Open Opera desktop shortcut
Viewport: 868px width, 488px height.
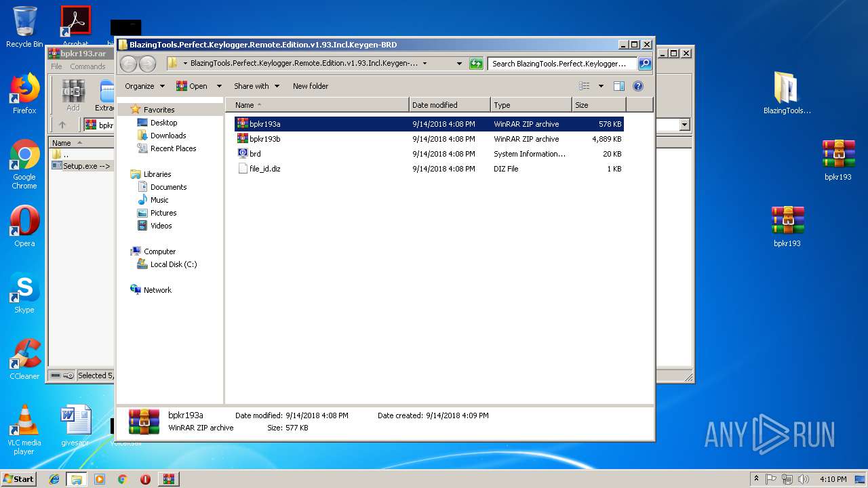click(x=24, y=226)
